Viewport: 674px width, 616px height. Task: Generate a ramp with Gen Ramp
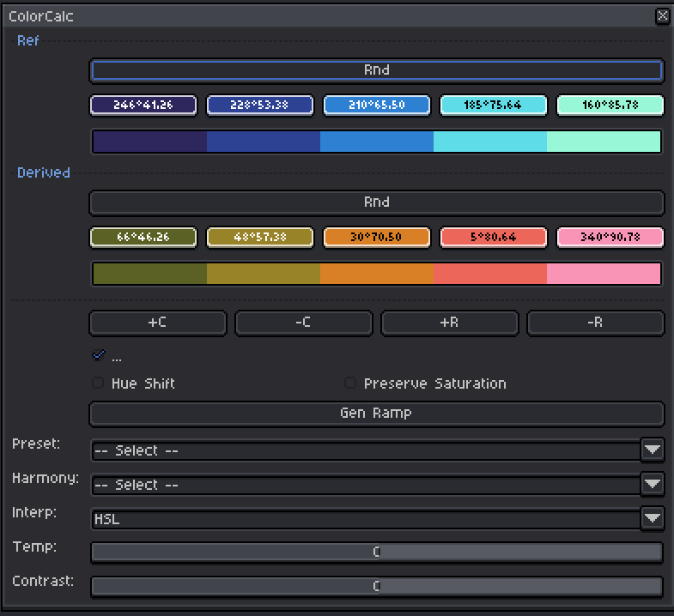coord(376,414)
